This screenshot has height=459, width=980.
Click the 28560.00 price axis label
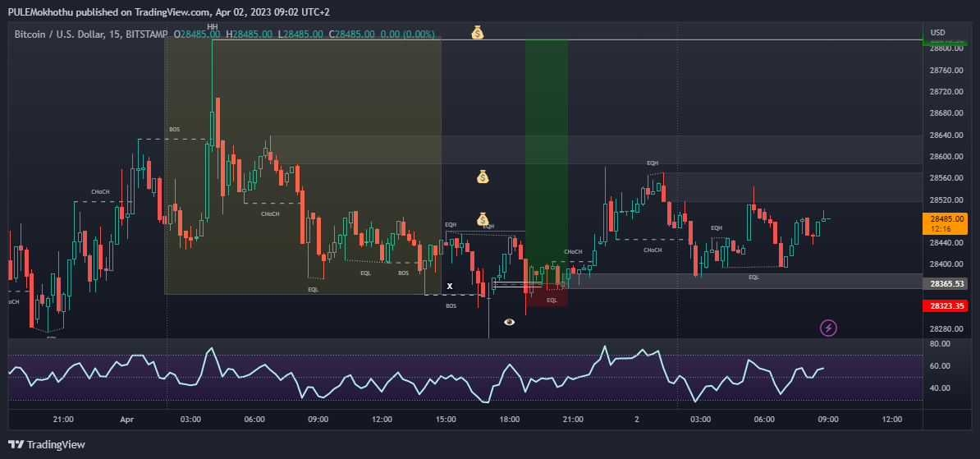(x=946, y=178)
